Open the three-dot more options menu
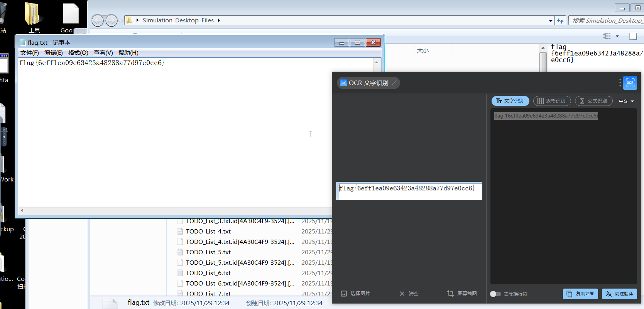Image resolution: width=644 pixels, height=309 pixels. point(620,83)
